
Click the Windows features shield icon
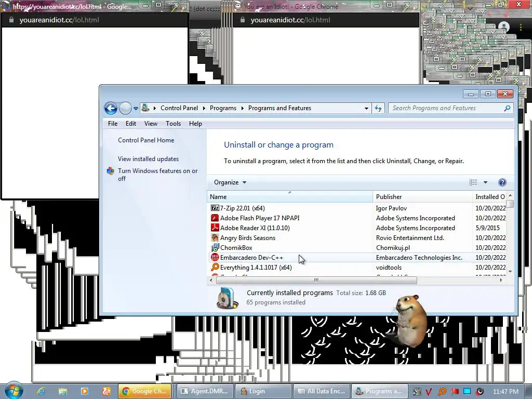pyautogui.click(x=111, y=171)
